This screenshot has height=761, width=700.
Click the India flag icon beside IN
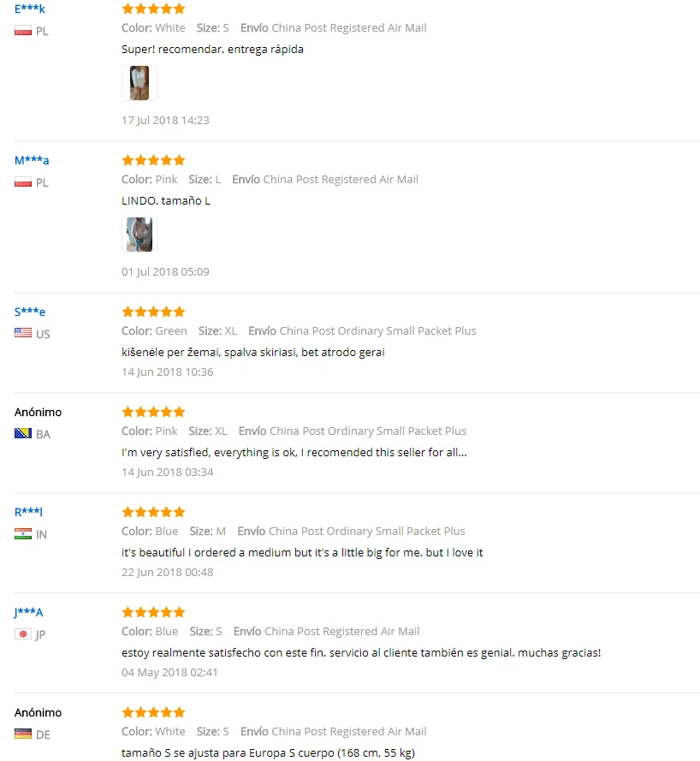[x=23, y=534]
